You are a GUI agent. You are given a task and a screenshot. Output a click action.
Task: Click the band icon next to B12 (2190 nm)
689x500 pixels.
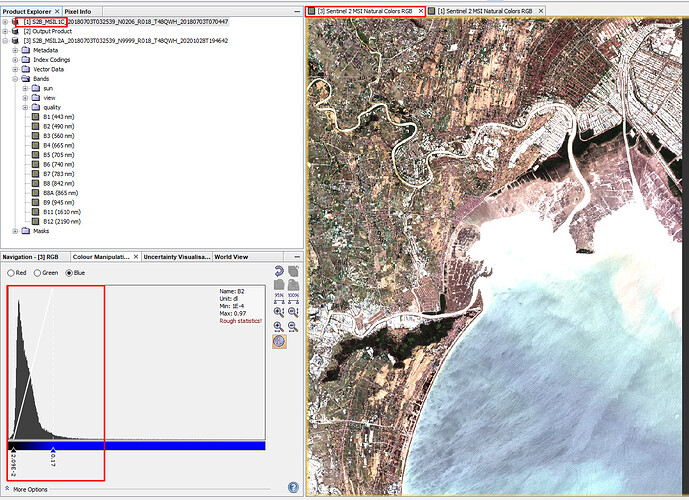pos(36,221)
